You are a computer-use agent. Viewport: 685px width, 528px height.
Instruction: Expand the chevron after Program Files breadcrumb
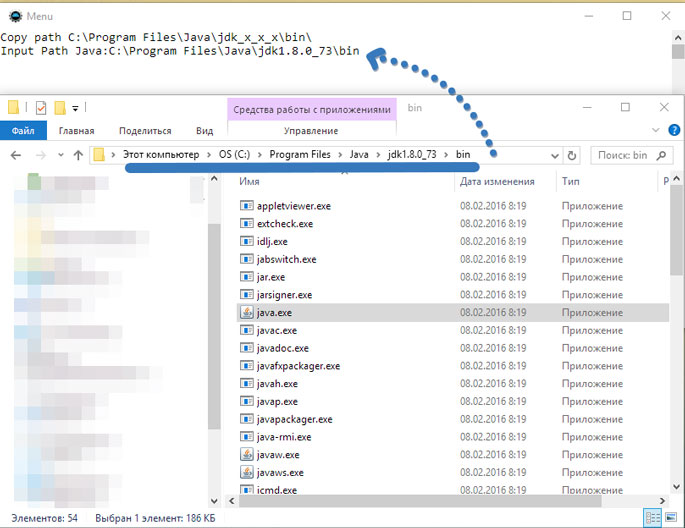(340, 155)
